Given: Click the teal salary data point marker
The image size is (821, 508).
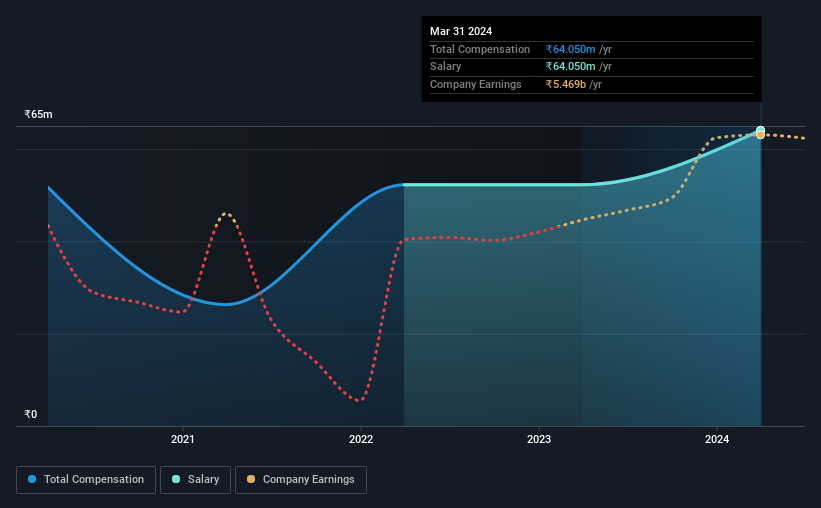Looking at the screenshot, I should [760, 130].
